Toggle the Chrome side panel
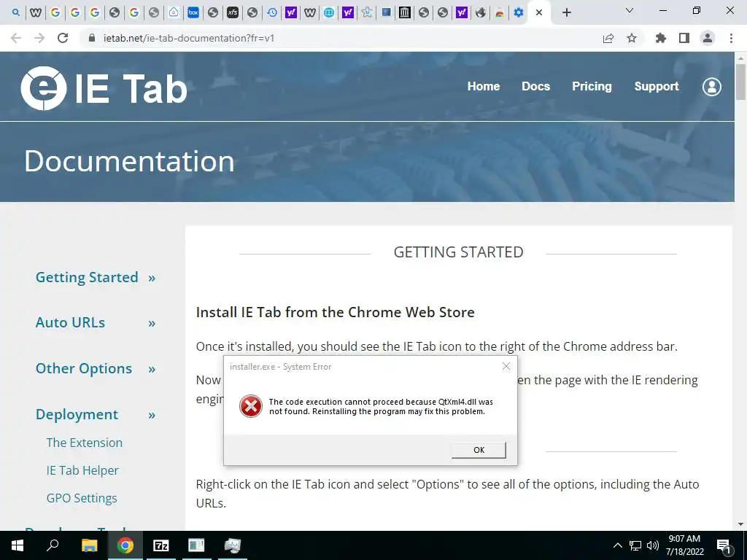 pos(684,38)
